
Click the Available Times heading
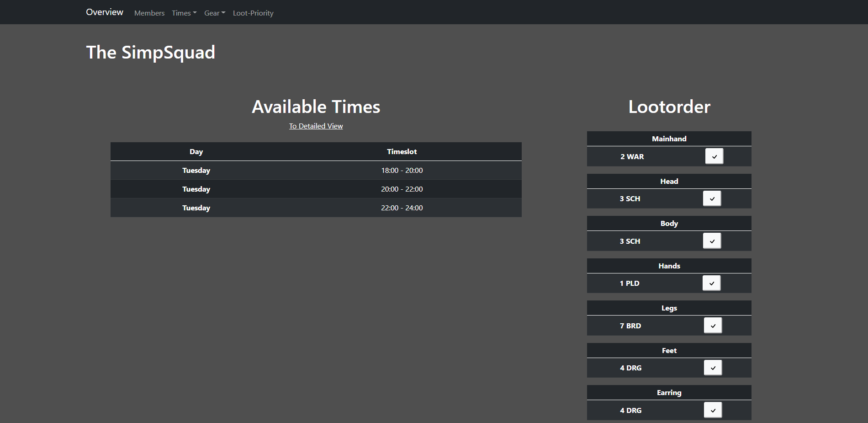coord(316,107)
